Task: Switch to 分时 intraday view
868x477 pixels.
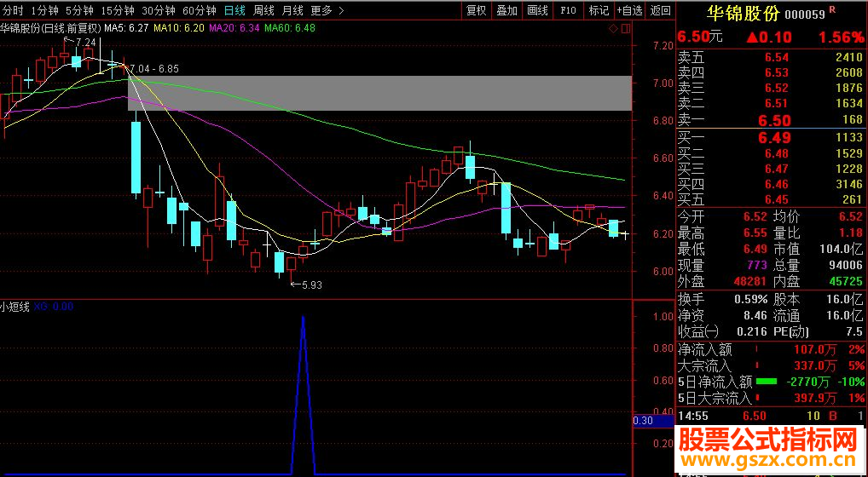Action: (12, 10)
